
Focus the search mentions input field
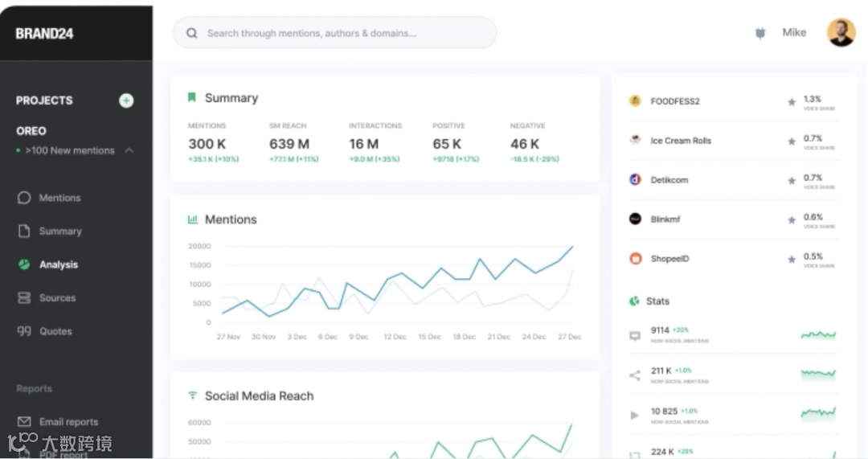click(334, 33)
